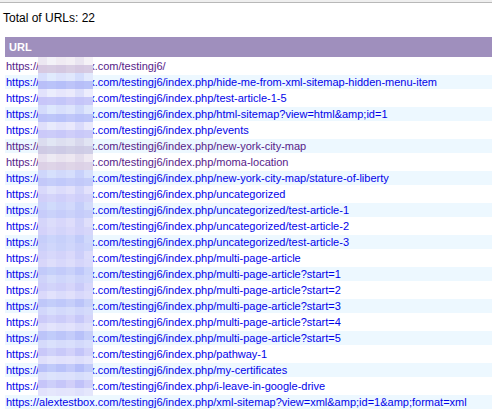
Task: Open the moma-location link
Action: [x=147, y=162]
